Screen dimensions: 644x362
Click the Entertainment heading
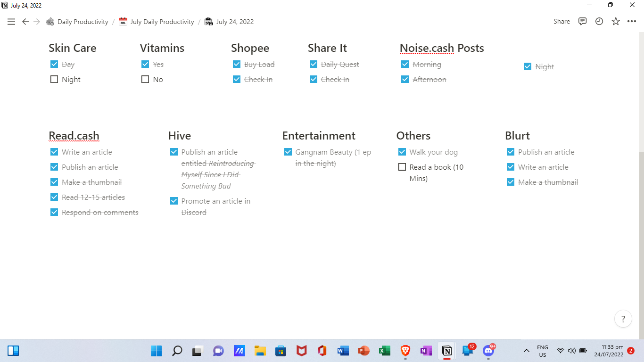point(319,136)
